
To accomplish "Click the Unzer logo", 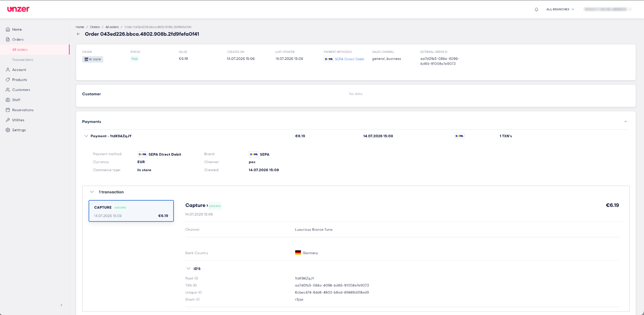I will point(18,9).
